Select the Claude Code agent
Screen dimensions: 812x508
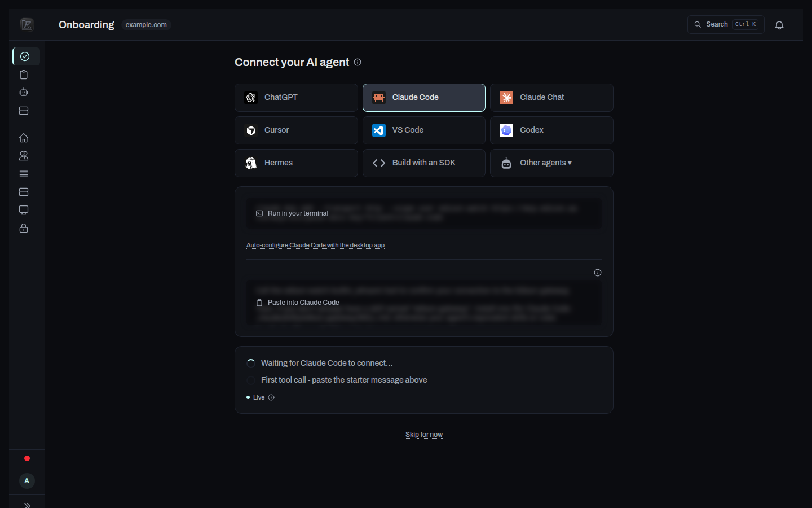click(424, 98)
